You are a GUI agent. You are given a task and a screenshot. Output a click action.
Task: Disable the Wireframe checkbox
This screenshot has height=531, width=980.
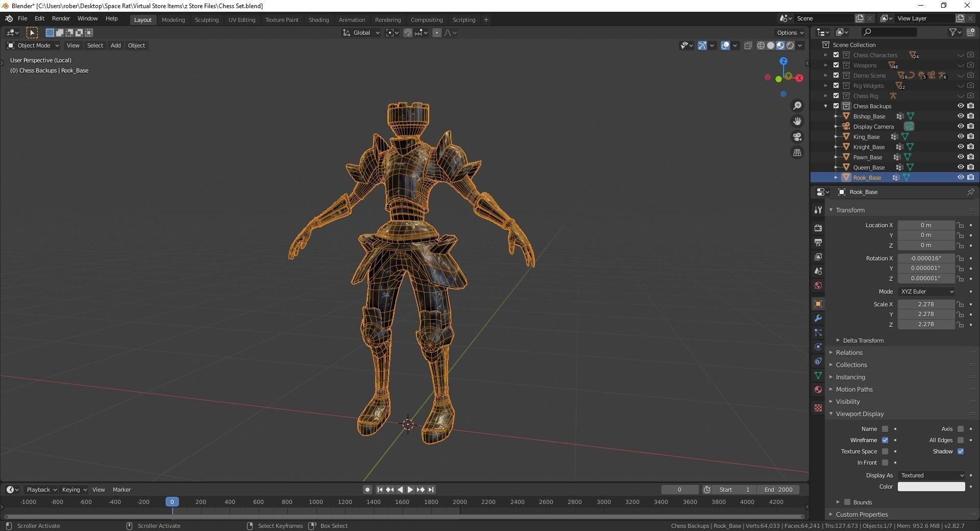(x=885, y=440)
